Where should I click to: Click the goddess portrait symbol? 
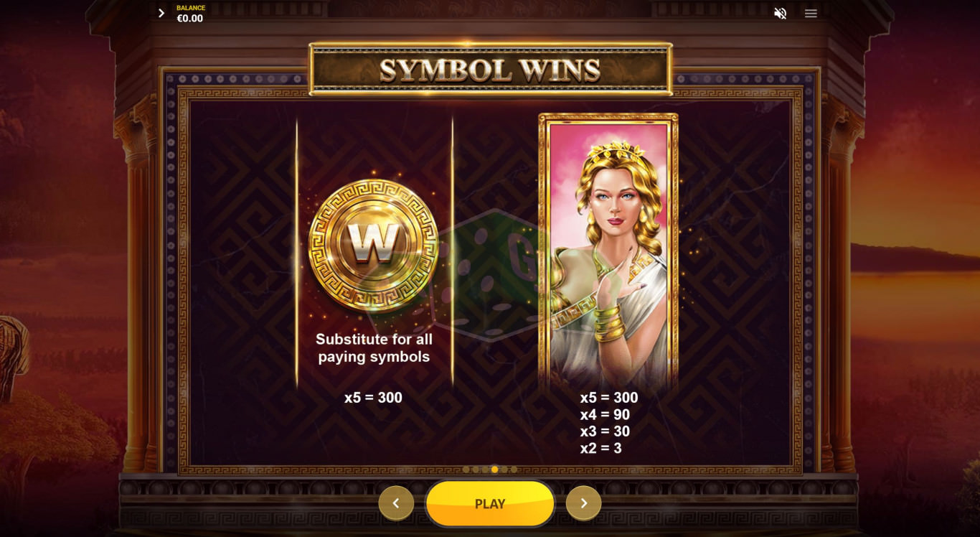click(x=608, y=251)
